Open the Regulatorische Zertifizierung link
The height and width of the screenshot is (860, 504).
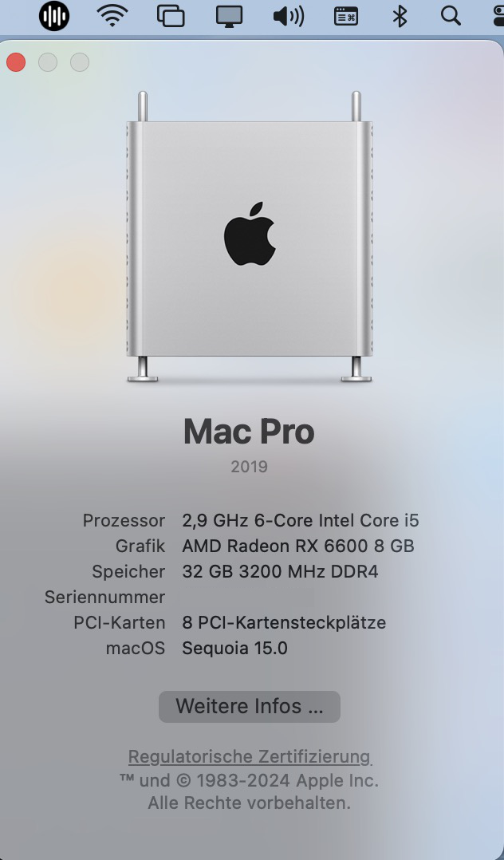tap(250, 756)
